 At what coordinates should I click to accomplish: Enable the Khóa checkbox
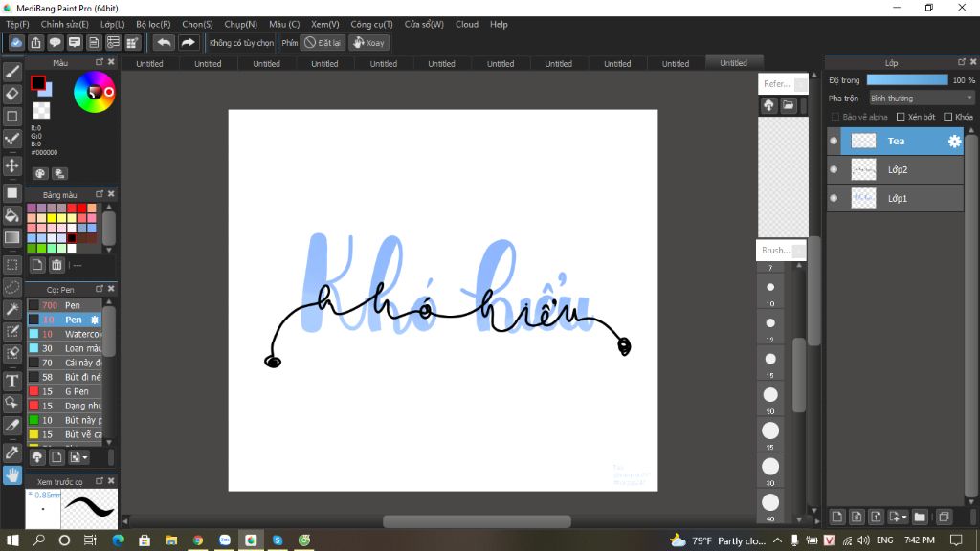click(x=948, y=117)
